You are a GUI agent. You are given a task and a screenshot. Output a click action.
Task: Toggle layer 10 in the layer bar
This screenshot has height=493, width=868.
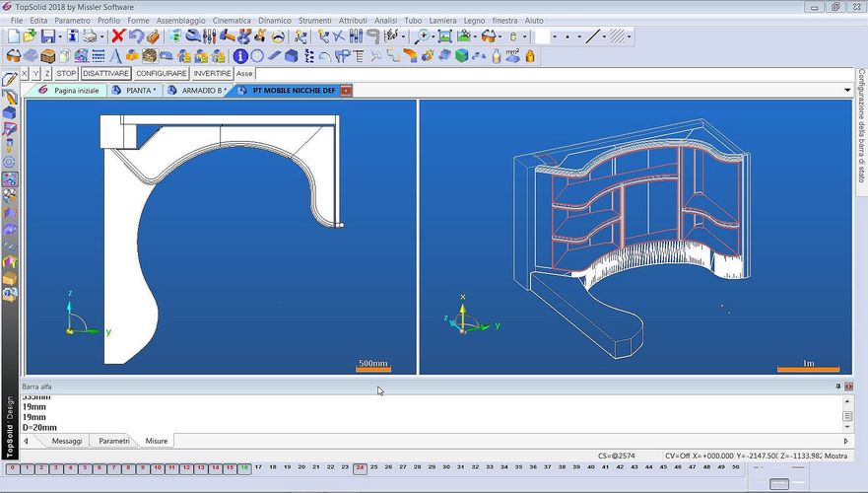[158, 468]
